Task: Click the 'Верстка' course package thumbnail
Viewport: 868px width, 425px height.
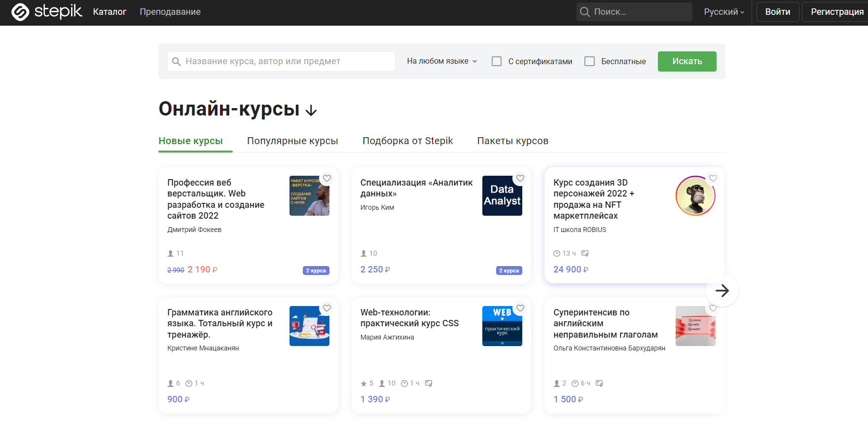Action: coord(309,195)
